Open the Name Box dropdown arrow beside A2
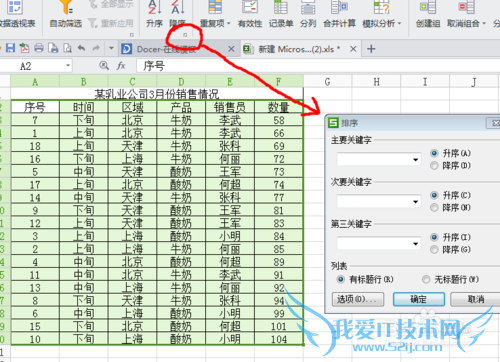 [x=68, y=66]
